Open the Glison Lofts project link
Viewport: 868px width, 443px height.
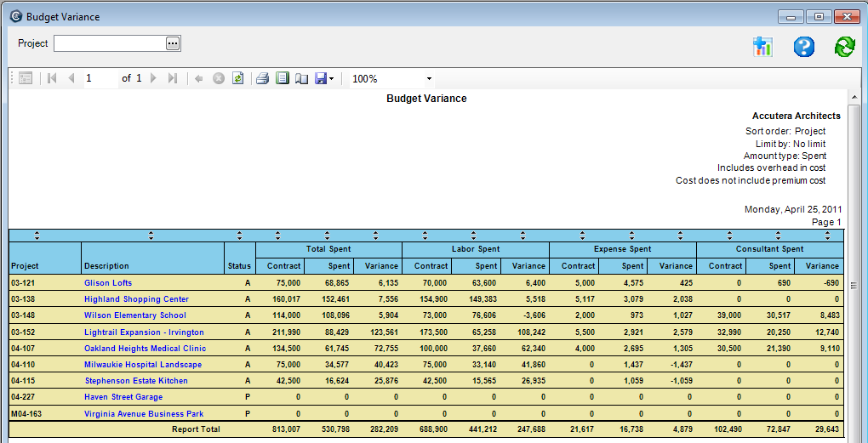(x=108, y=283)
